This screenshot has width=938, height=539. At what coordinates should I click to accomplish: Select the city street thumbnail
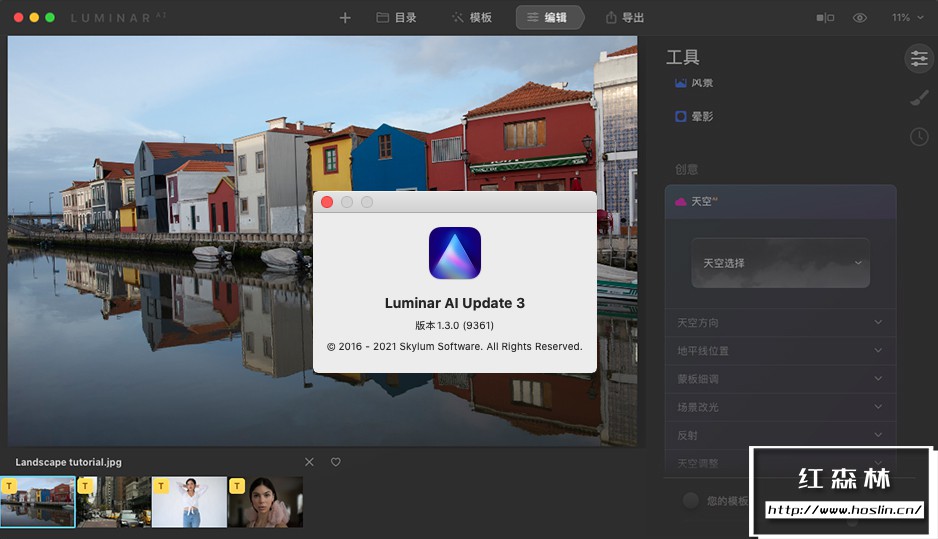(114, 502)
